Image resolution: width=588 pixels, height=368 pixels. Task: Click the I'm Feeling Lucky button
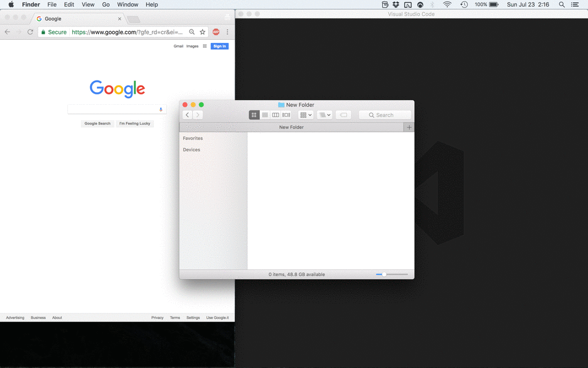tap(135, 123)
